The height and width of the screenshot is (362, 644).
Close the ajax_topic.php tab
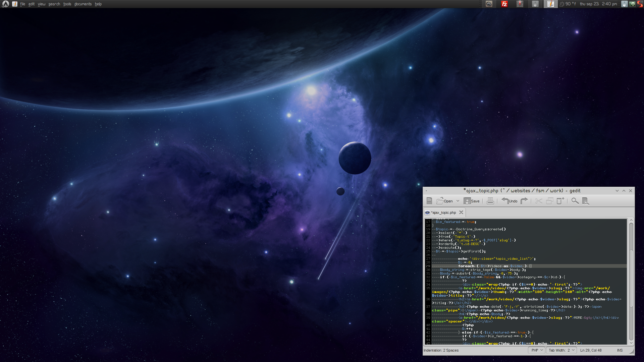(461, 213)
